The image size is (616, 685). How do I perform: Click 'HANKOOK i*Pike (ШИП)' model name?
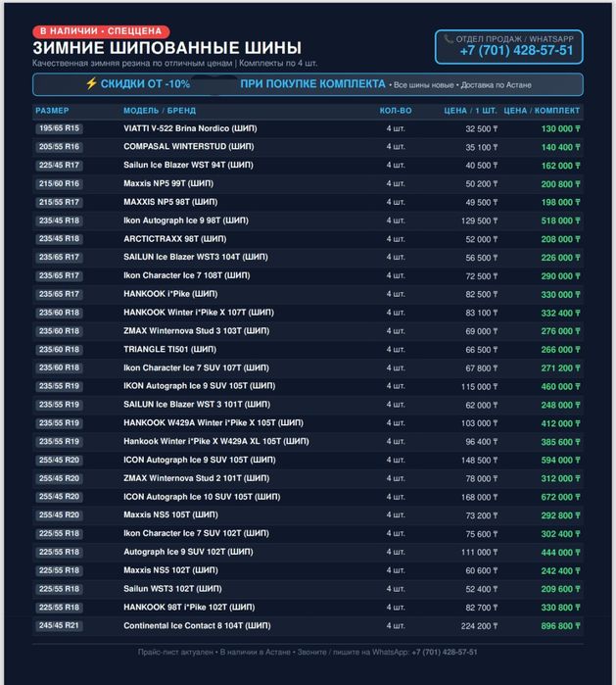(170, 294)
